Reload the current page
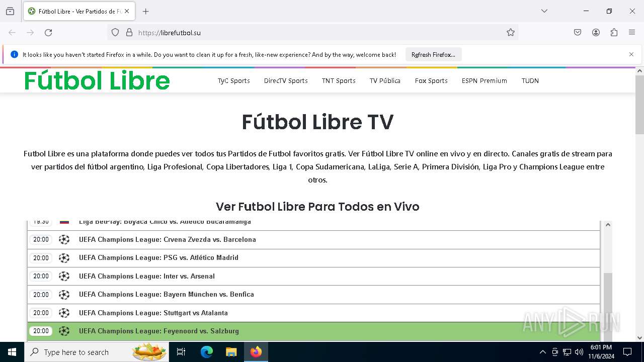The height and width of the screenshot is (362, 644). [x=48, y=32]
